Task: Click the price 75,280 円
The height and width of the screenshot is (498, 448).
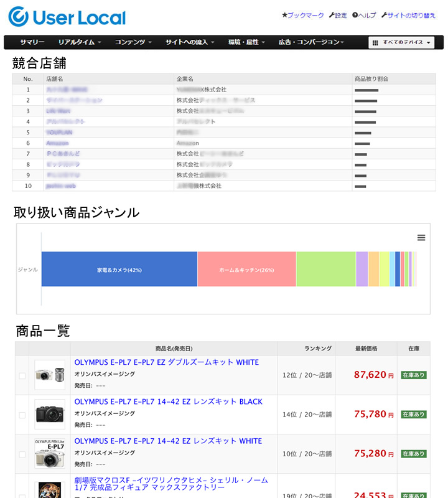Action: (x=374, y=454)
